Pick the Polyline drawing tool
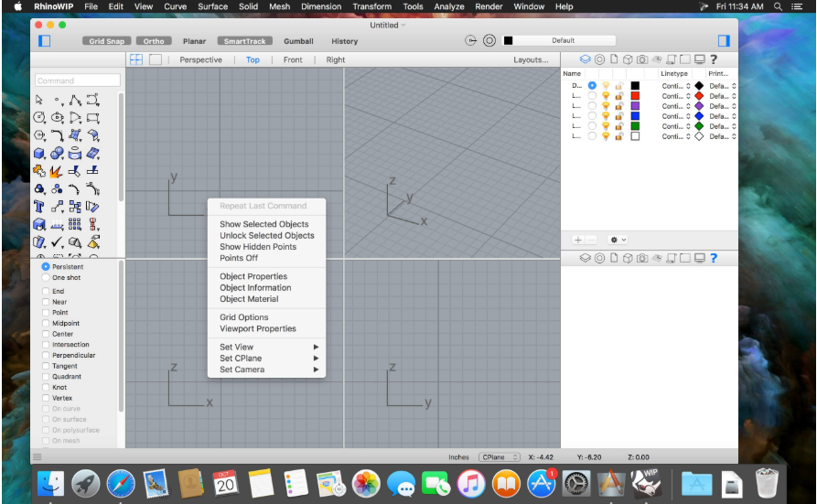The image size is (817, 504). click(x=76, y=100)
